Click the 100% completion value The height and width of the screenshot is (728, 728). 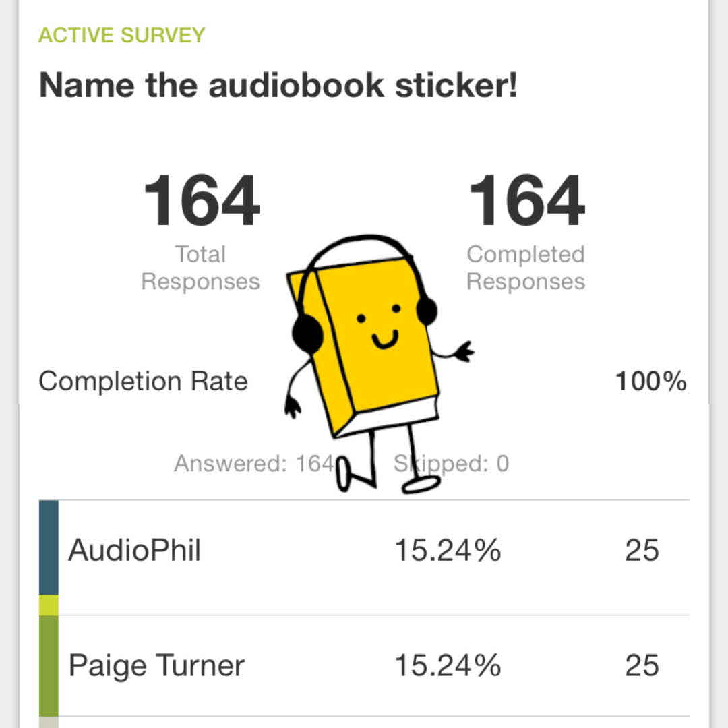pos(650,382)
